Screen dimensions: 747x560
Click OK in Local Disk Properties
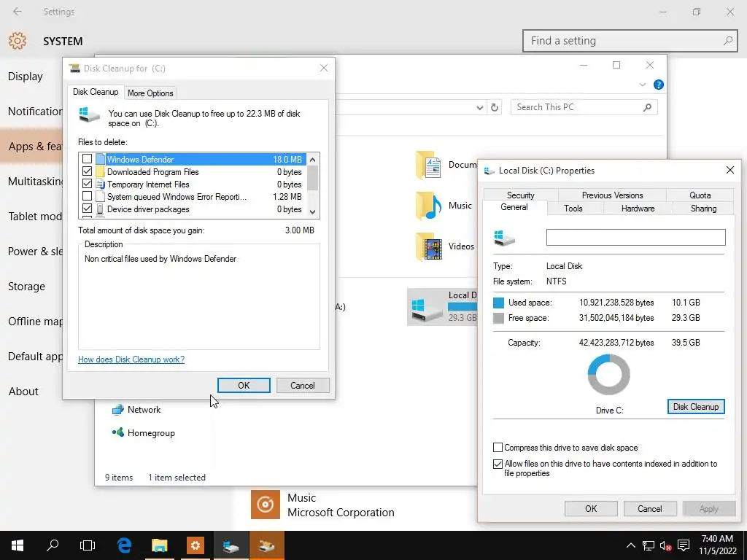(x=591, y=508)
